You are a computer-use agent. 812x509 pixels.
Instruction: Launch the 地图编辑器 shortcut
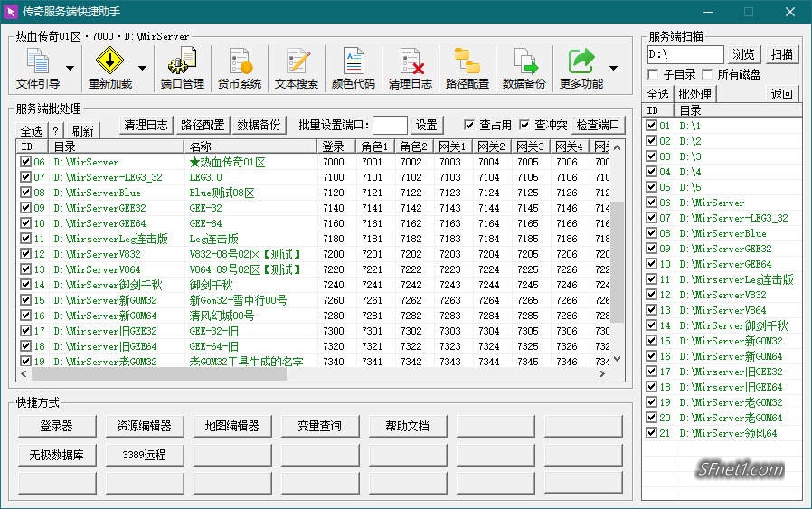click(232, 426)
